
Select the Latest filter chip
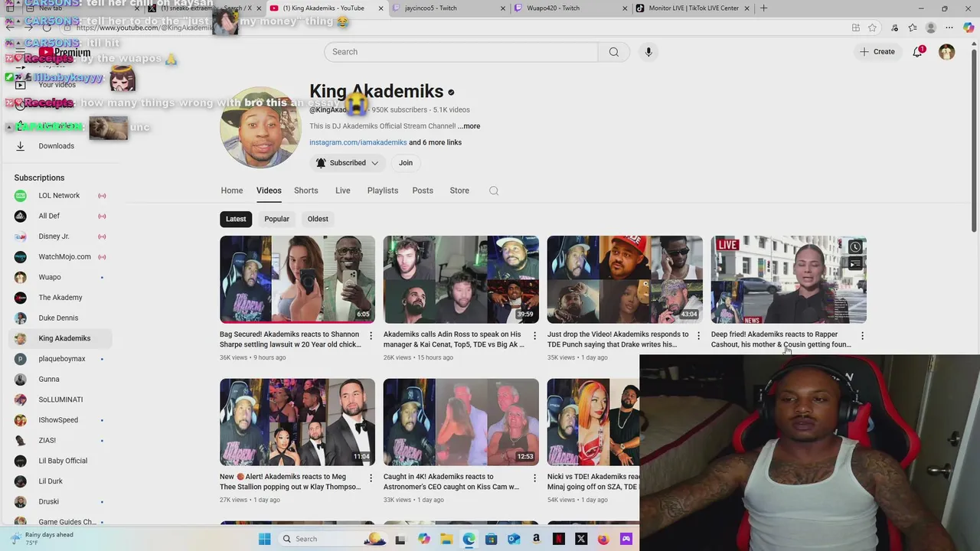pos(236,219)
